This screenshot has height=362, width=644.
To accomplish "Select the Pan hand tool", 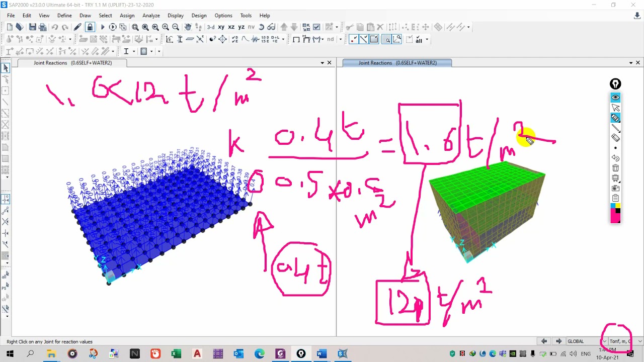I will 188,27.
